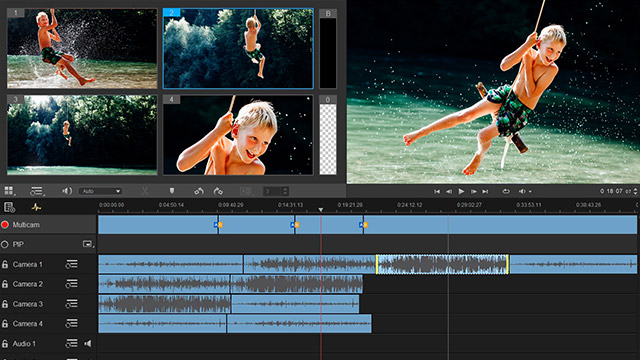
Task: Select the camera 4 close-up thumbnail
Action: pos(238,135)
